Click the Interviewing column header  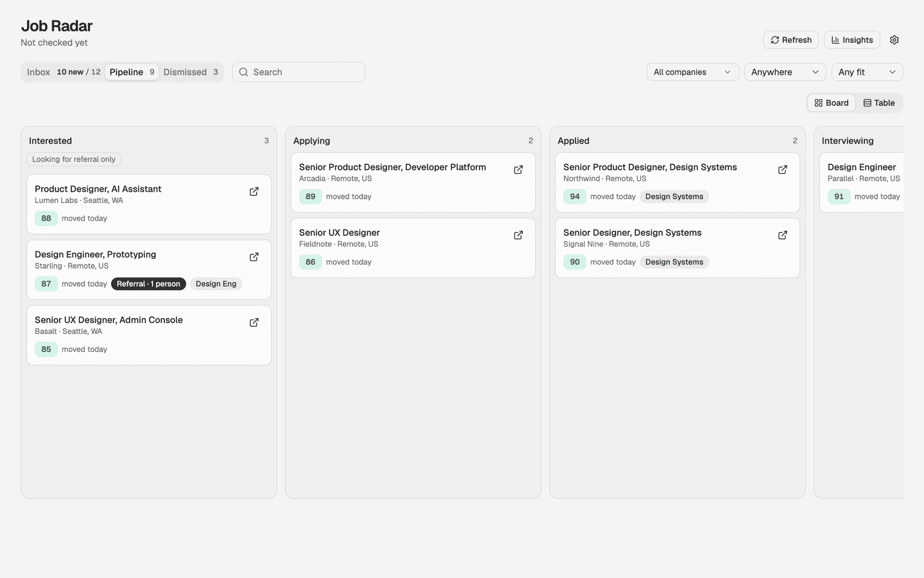pos(848,141)
